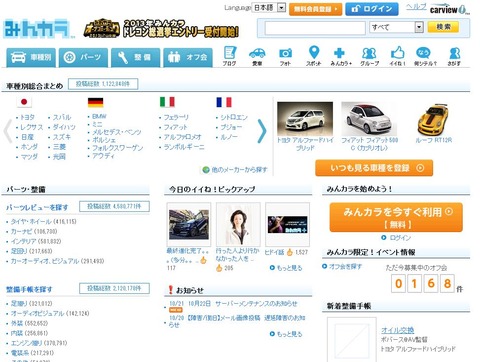Click the Japan flag icon
The width and height of the screenshot is (480, 362).
click(24, 102)
